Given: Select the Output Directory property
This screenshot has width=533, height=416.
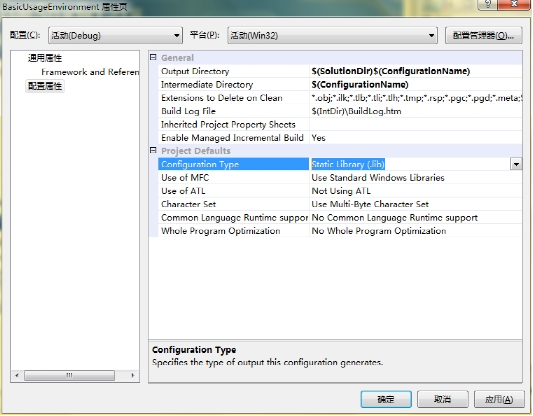Looking at the screenshot, I should [234, 71].
